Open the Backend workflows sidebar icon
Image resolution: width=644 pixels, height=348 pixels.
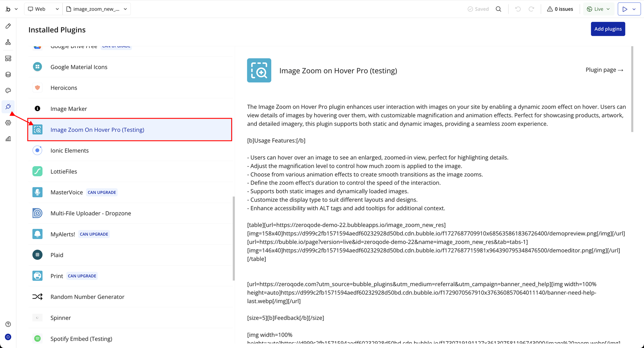pos(8,58)
